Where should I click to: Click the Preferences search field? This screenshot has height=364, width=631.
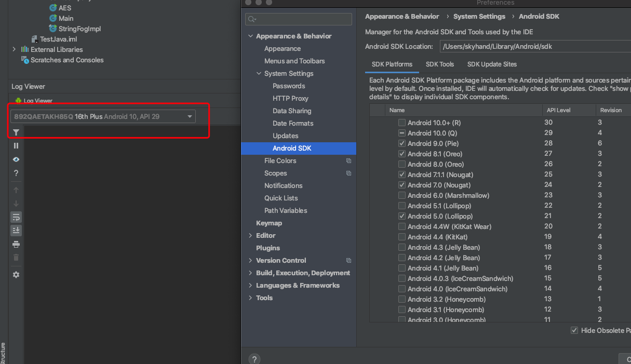[x=299, y=19]
